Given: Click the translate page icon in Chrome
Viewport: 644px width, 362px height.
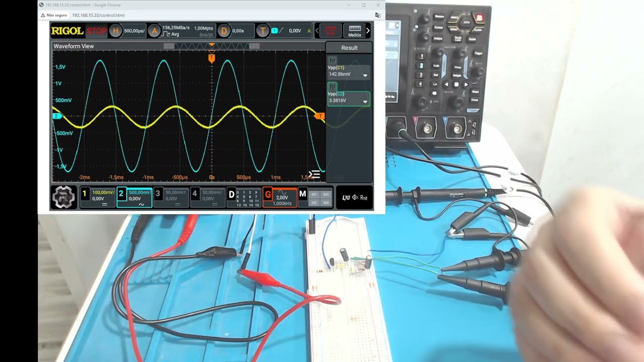Looking at the screenshot, I should pos(378,15).
